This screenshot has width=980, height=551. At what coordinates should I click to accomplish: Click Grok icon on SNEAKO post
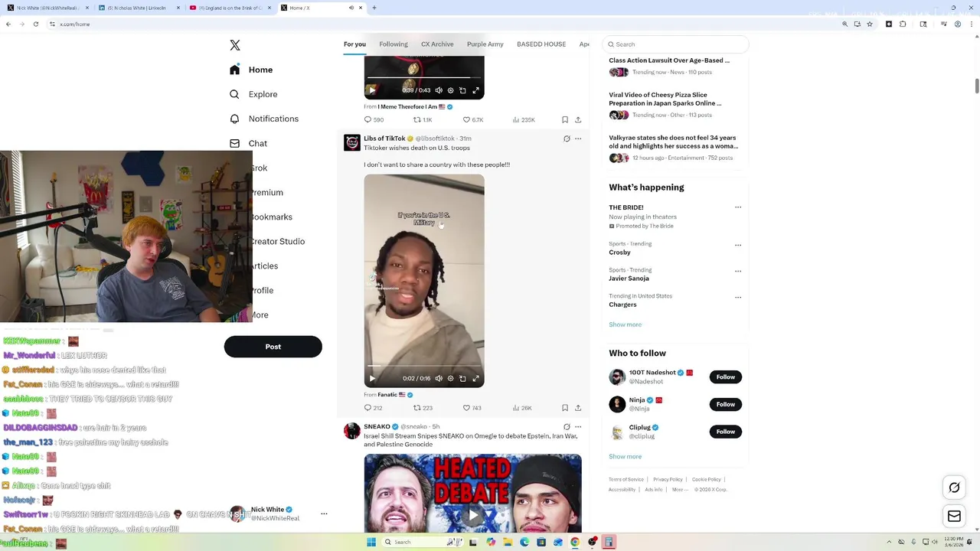tap(567, 427)
